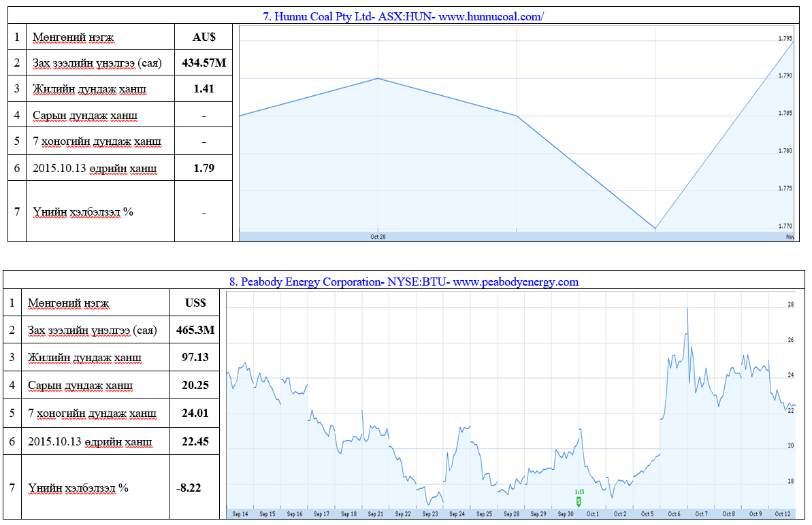Click Oct 6 date on the Peabody timeline

click(675, 514)
